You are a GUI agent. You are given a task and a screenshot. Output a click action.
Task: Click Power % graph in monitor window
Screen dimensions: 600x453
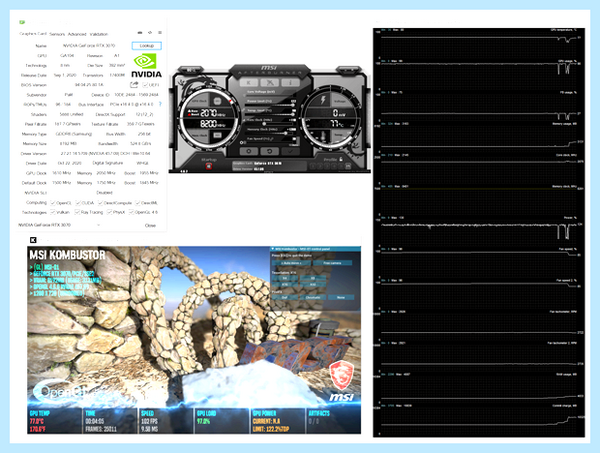[x=479, y=231]
